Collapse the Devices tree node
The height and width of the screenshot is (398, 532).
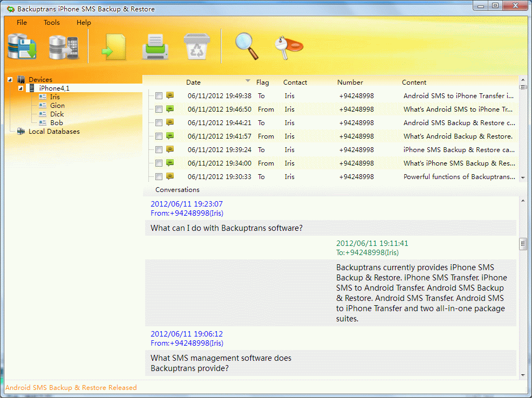[9, 79]
